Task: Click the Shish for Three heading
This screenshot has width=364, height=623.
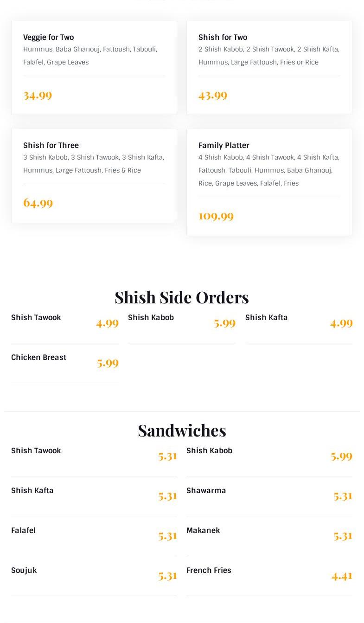Action: 51,145
